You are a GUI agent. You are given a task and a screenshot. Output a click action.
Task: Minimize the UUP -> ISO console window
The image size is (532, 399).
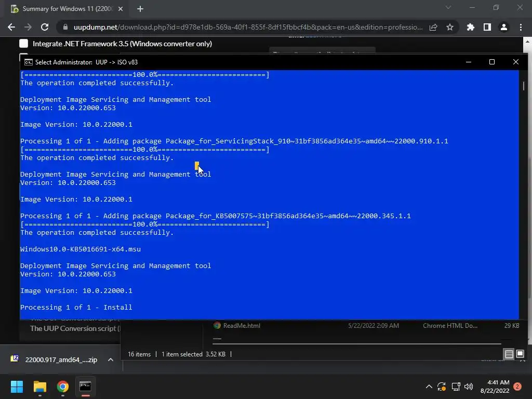(469, 62)
